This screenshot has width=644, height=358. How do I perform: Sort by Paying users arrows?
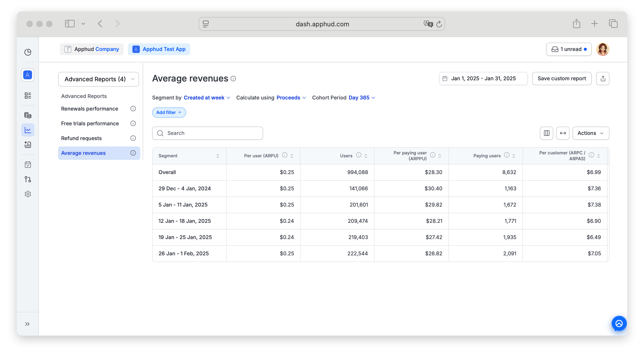point(514,156)
